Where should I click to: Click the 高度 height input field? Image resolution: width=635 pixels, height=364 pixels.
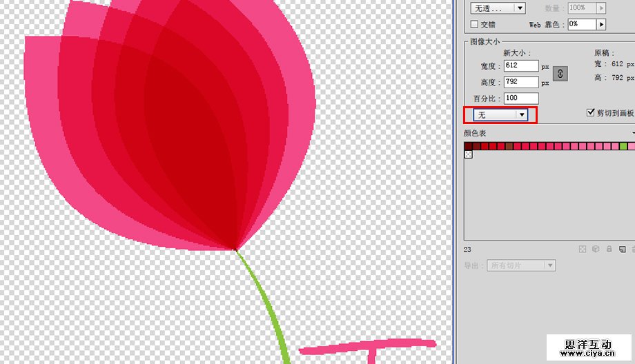(x=521, y=82)
